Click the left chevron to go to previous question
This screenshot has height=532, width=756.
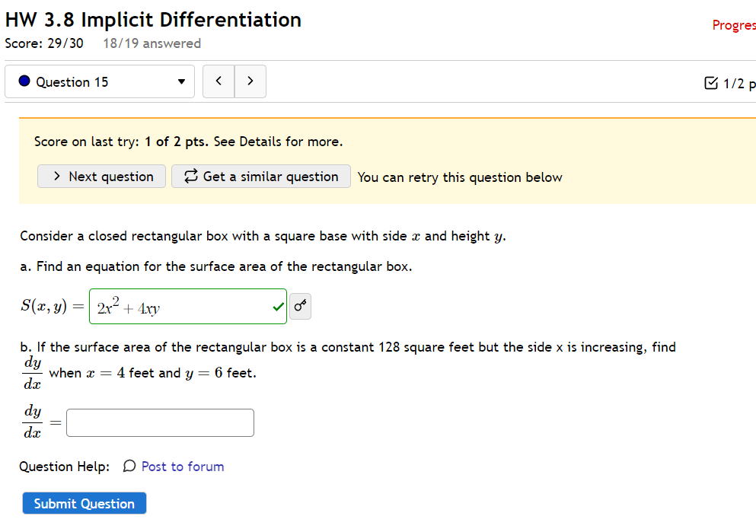point(219,80)
